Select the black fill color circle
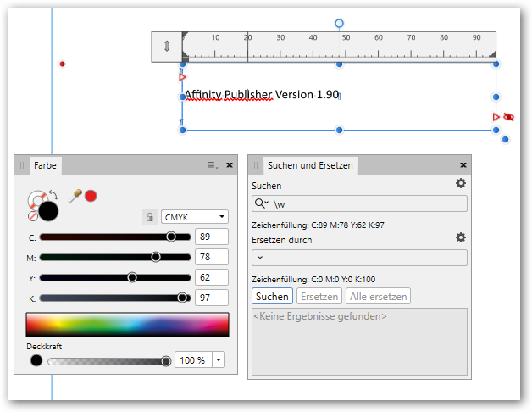The width and height of the screenshot is (532, 412). click(48, 211)
